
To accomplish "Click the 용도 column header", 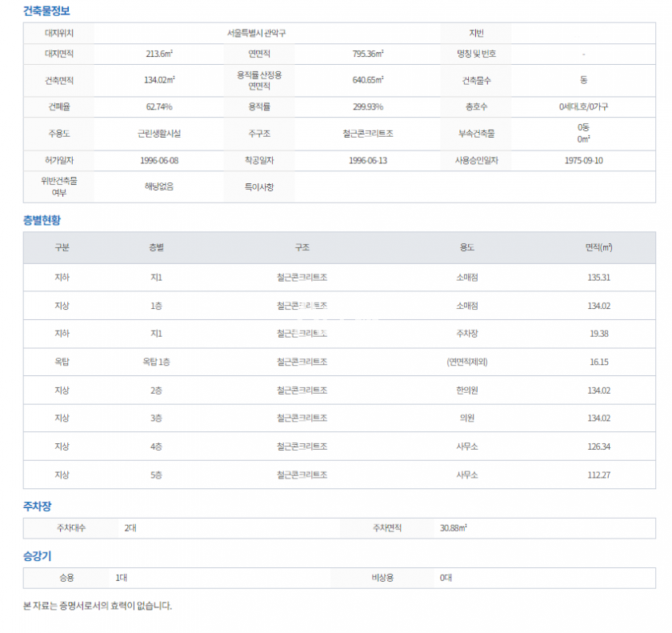I will click(467, 248).
